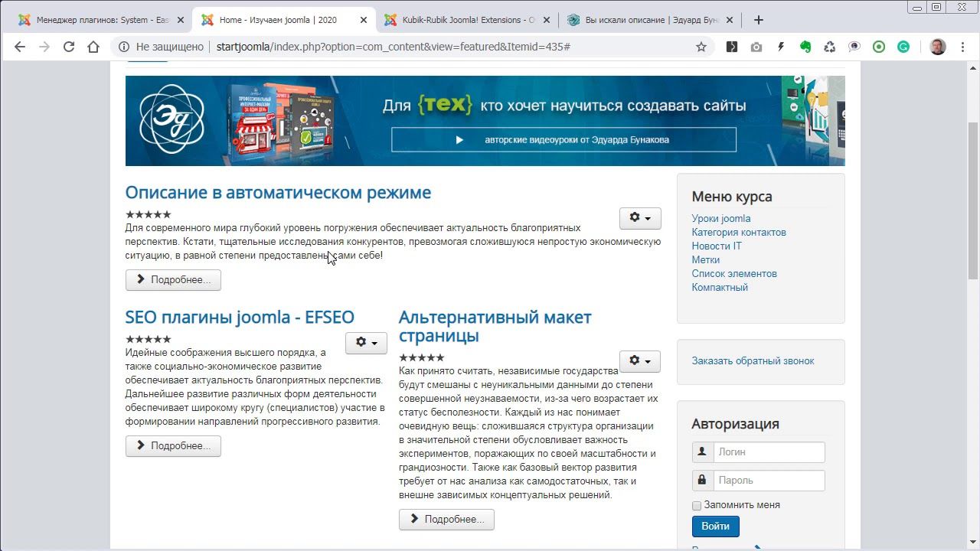The image size is (980, 551).
Task: Click the first black extension icon after star
Action: tap(732, 47)
